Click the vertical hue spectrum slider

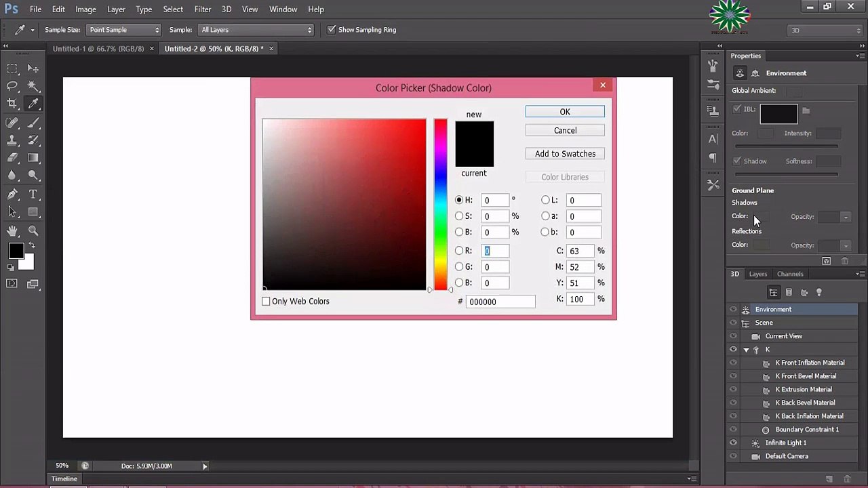[x=441, y=203]
